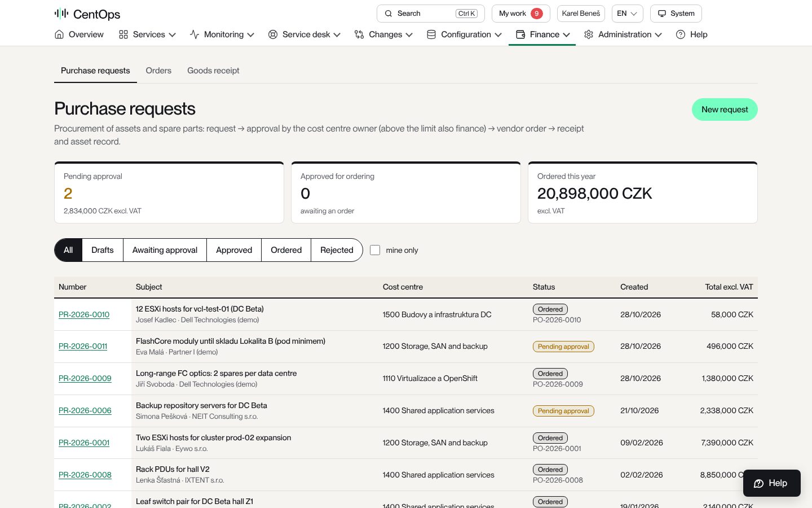Tick the 'mine only' checkbox

(x=375, y=250)
